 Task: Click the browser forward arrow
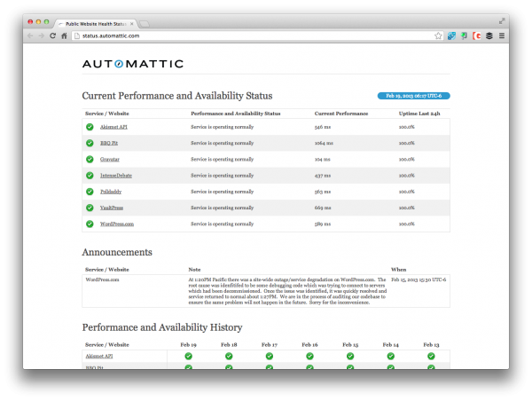(41, 35)
